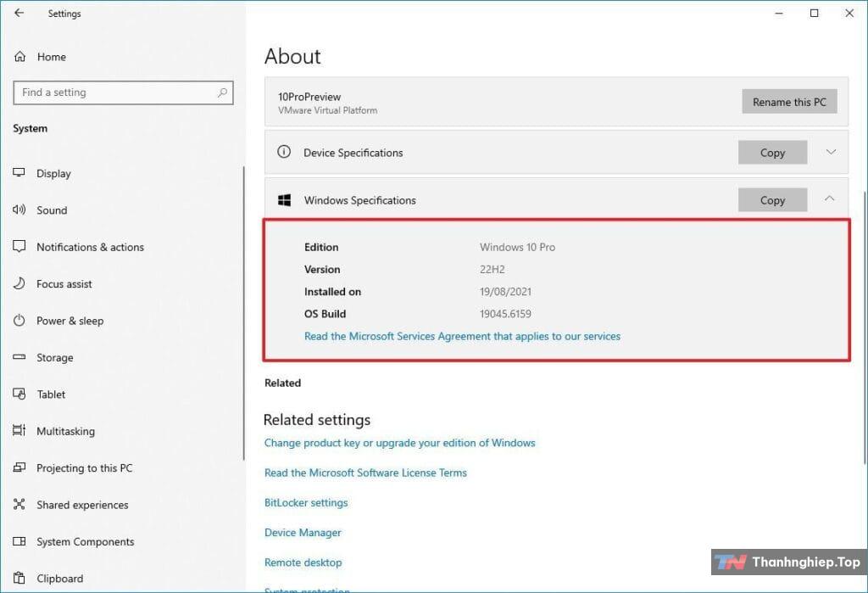Click the search magnifier icon

[x=223, y=92]
